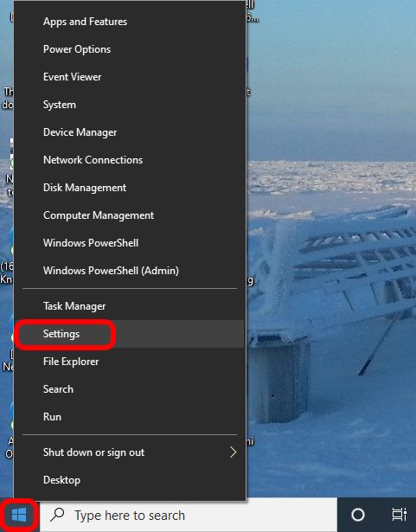Open Event Viewer
The width and height of the screenshot is (416, 532).
pyautogui.click(x=130, y=77)
